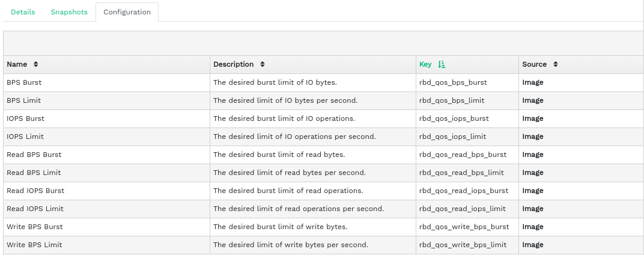Click the IOPS Burst row name

click(25, 118)
